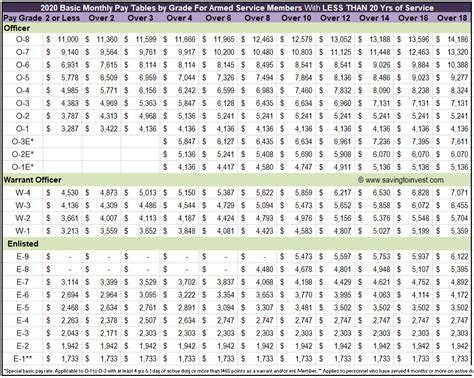This screenshot has height=378, width=474.
Task: Select the 7,460 value in the O-4 row
Action: click(x=303, y=90)
